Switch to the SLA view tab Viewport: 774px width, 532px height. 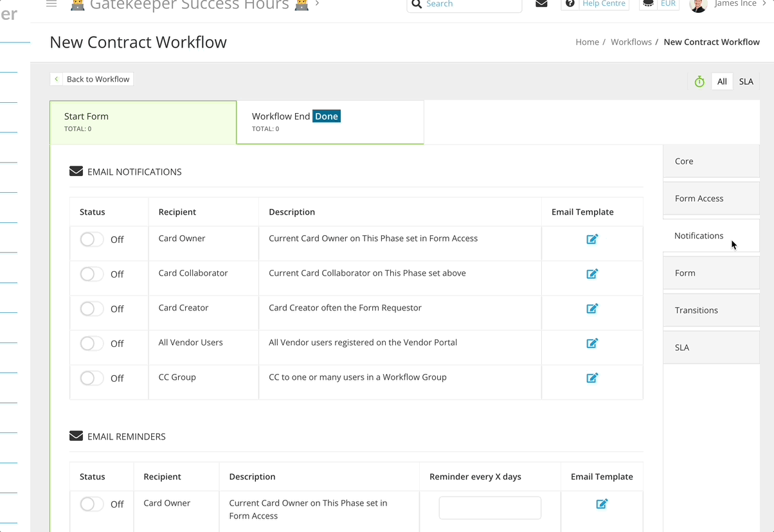(746, 81)
